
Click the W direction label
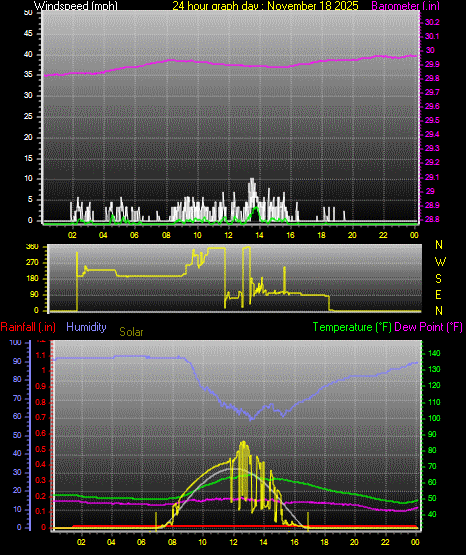pos(440,262)
